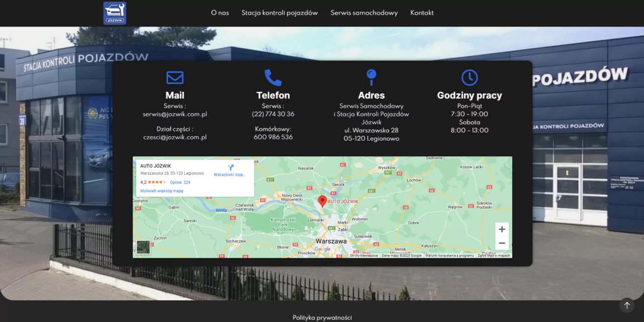
Task: Email serwis@jozwik.com.pl
Action: click(175, 114)
